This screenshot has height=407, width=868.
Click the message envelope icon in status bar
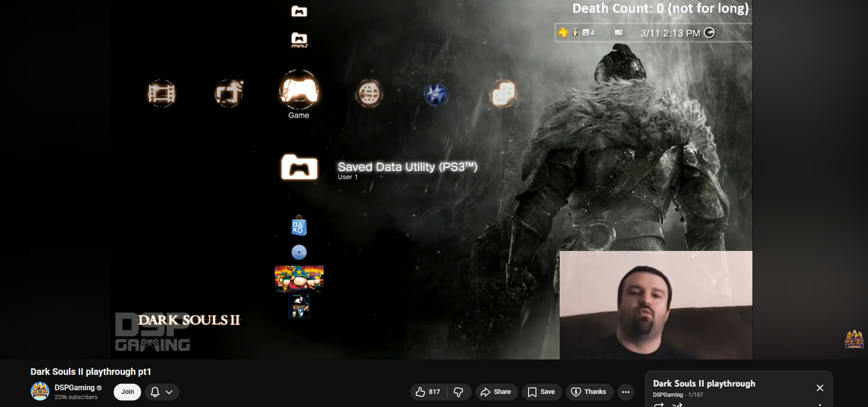click(x=619, y=33)
